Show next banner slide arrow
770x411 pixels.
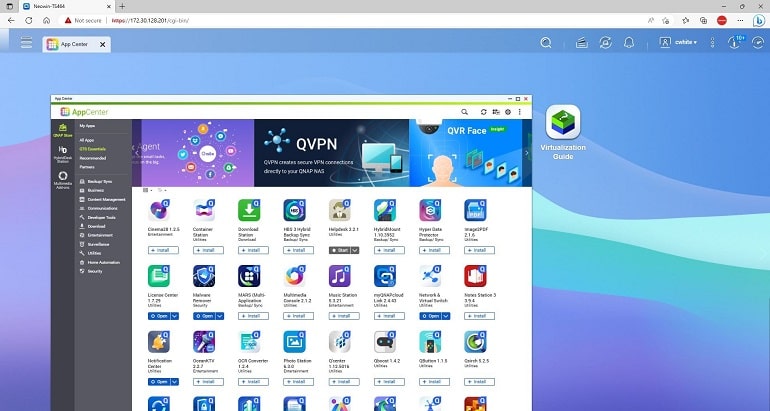(x=527, y=153)
